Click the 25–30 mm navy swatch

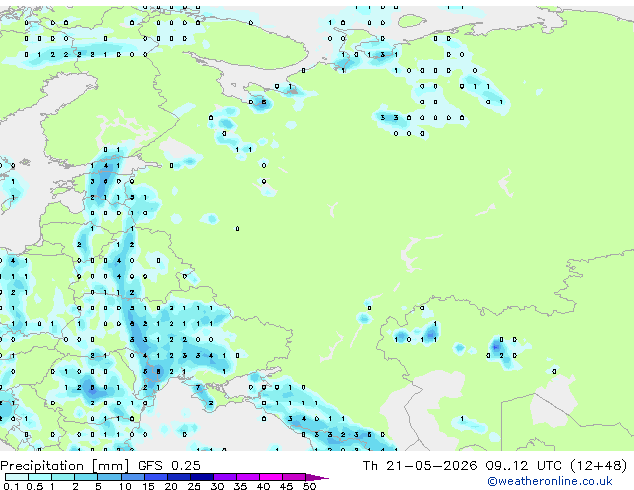click(x=201, y=477)
